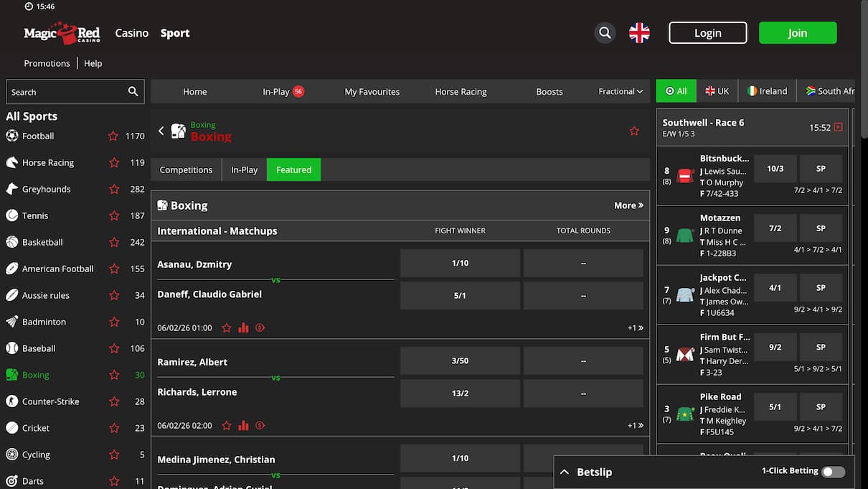Click the Join button
The width and height of the screenshot is (868, 489).
pyautogui.click(x=798, y=32)
